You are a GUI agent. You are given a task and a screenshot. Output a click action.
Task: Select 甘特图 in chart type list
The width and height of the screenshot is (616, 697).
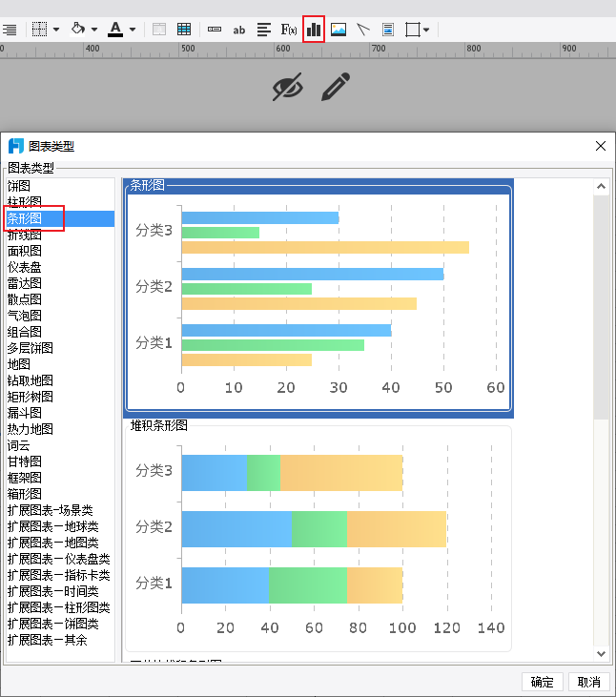60,461
